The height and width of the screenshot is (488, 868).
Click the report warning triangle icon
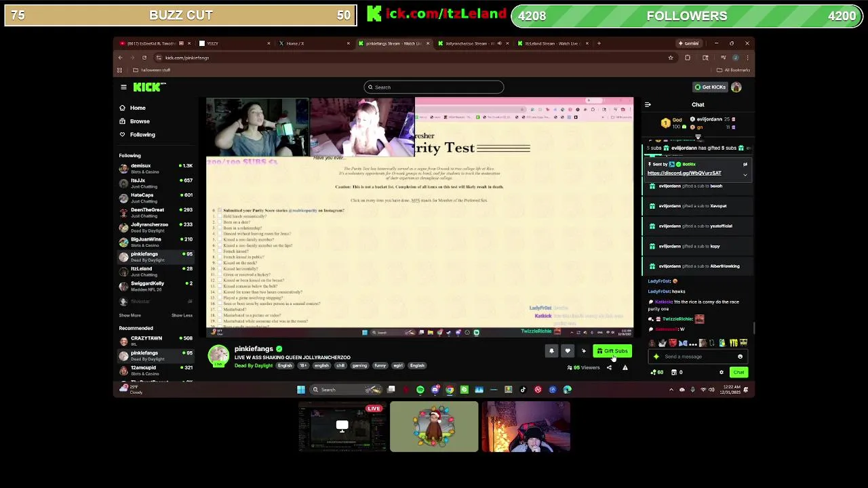coord(625,367)
